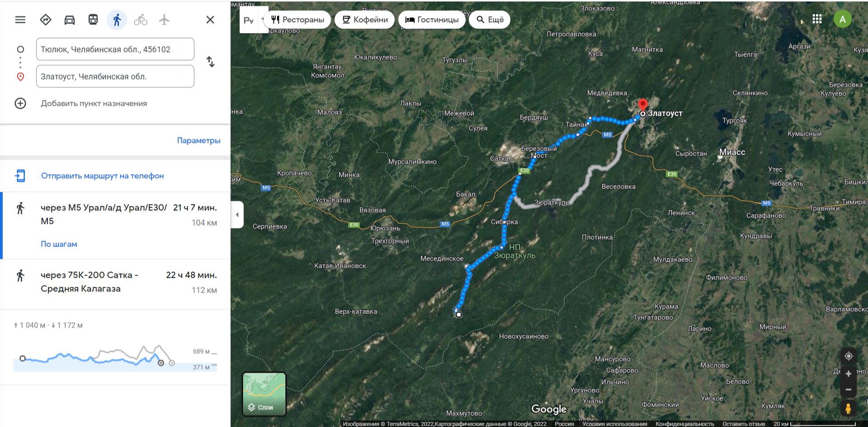
Task: Swap start and destination points
Action: pyautogui.click(x=210, y=62)
